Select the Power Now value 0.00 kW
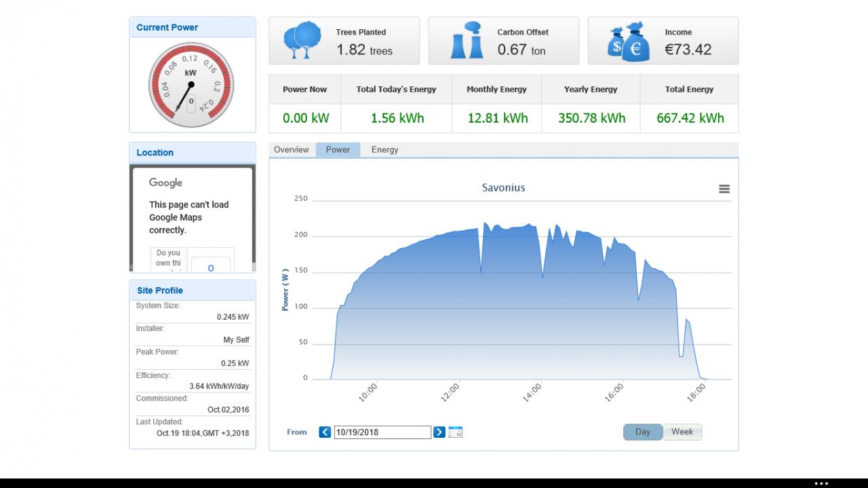 pyautogui.click(x=306, y=118)
